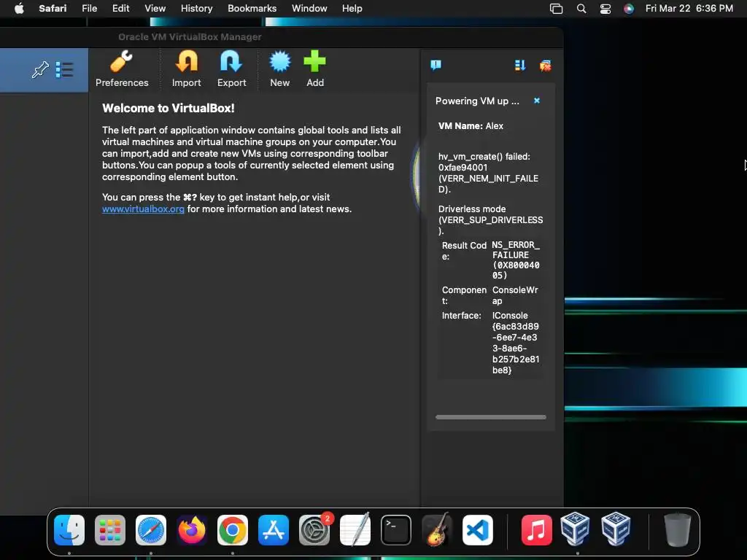Create a New virtual machine

click(x=279, y=69)
